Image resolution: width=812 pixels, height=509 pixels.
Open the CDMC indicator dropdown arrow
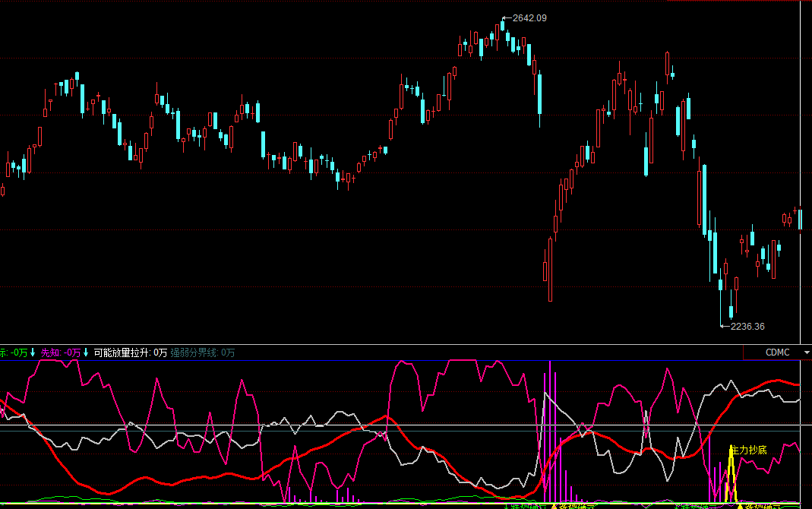[807, 353]
